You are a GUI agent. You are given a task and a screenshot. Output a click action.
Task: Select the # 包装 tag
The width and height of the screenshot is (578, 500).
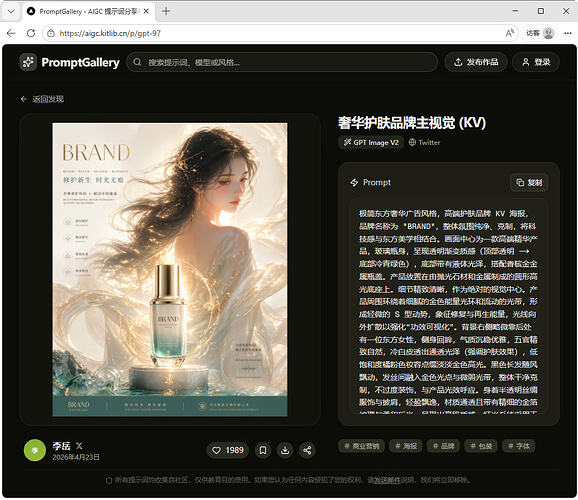pyautogui.click(x=481, y=446)
